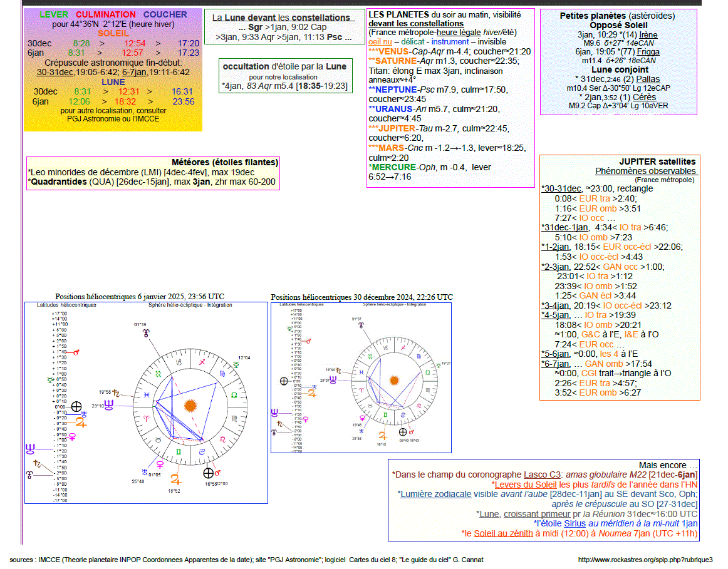The image size is (728, 569).
Task: Open the 'Levers du Soleil' link
Action: click(526, 484)
